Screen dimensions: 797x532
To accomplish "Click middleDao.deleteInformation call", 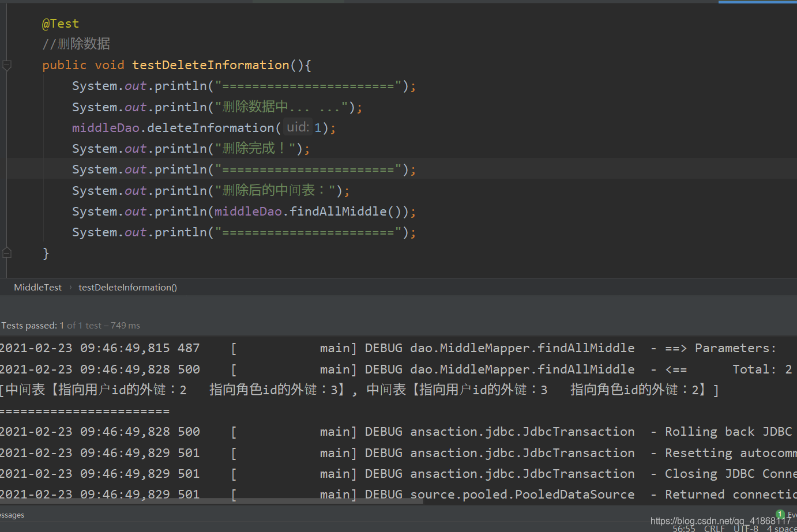I will point(204,127).
